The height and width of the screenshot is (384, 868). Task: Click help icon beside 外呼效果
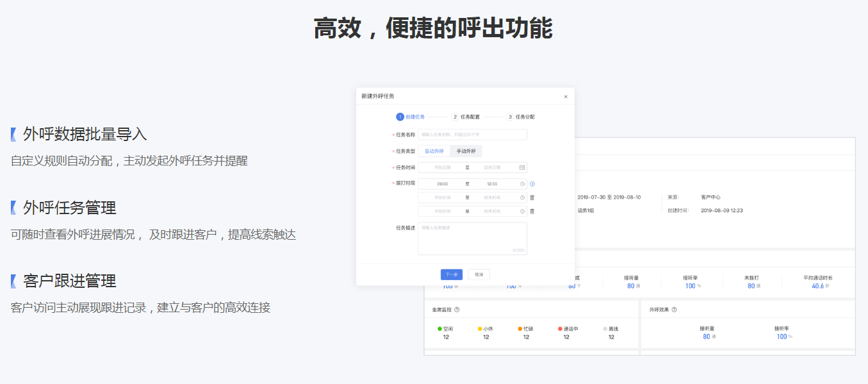tap(675, 310)
